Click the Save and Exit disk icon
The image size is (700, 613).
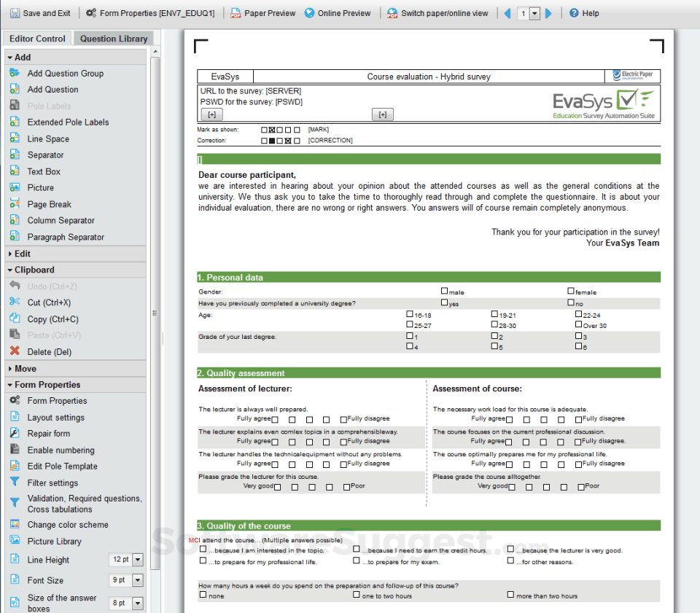click(x=14, y=13)
